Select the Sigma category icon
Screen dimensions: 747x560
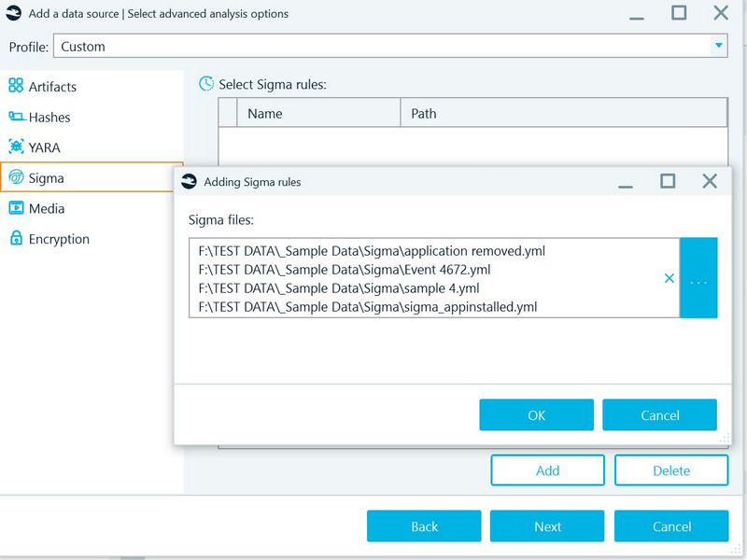[15, 177]
